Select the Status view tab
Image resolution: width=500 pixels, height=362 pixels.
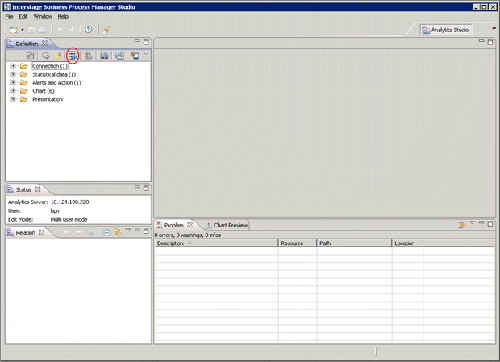coord(23,190)
